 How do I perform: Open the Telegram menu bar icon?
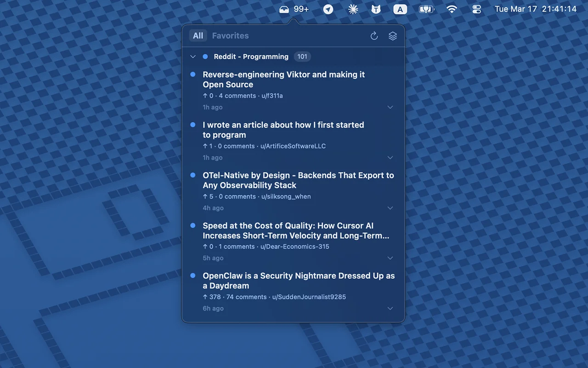tap(328, 9)
